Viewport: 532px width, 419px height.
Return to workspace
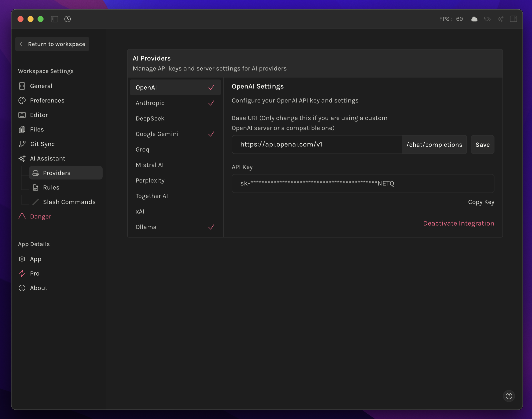pyautogui.click(x=52, y=44)
